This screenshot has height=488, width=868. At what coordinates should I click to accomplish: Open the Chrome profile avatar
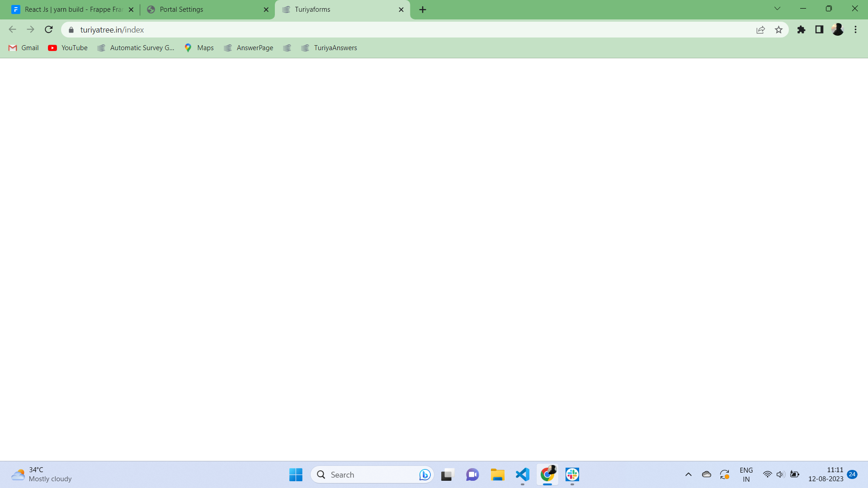838,29
